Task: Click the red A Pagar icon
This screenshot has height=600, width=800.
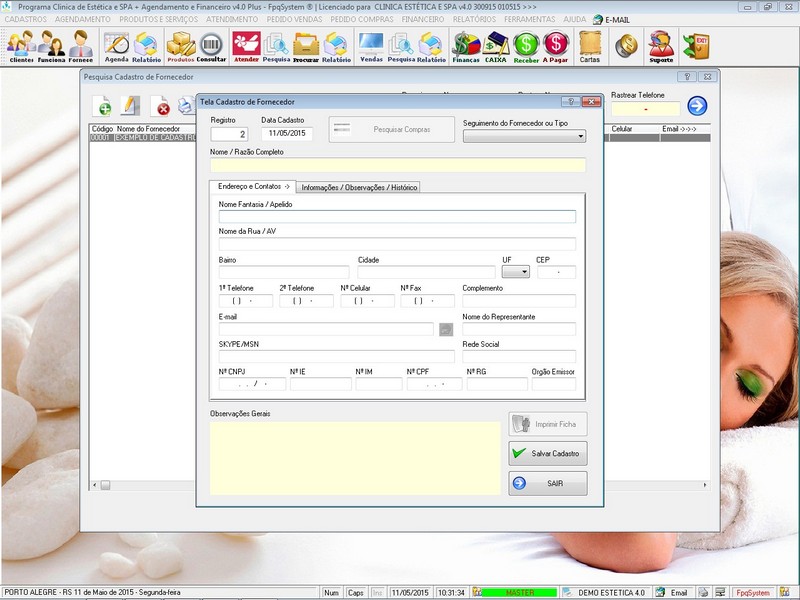Action: click(x=555, y=47)
